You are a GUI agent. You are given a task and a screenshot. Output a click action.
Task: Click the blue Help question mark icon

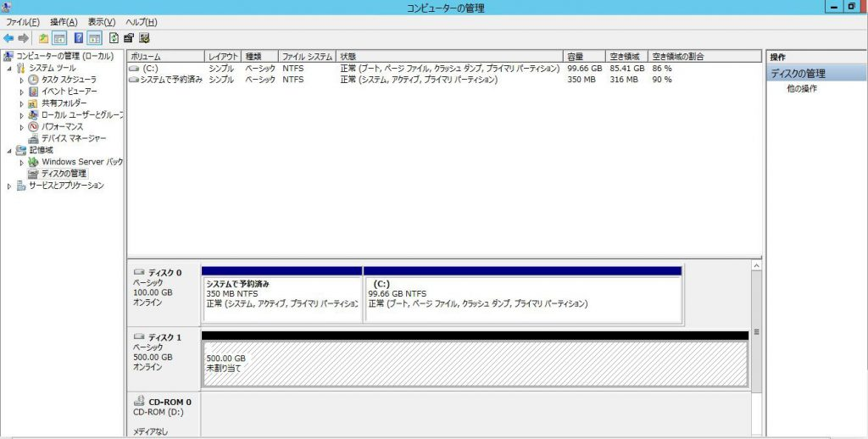coord(79,38)
